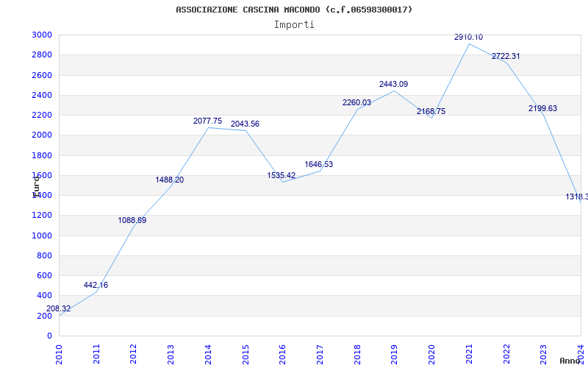Select the data label 1646.53
Image resolution: width=588 pixels, height=368 pixels.
(318, 164)
